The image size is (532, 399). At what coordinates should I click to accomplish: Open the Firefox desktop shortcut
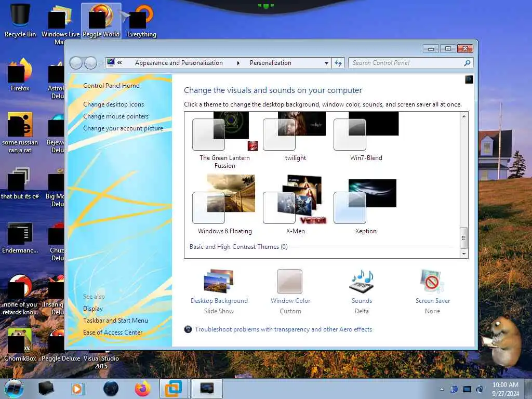20,75
